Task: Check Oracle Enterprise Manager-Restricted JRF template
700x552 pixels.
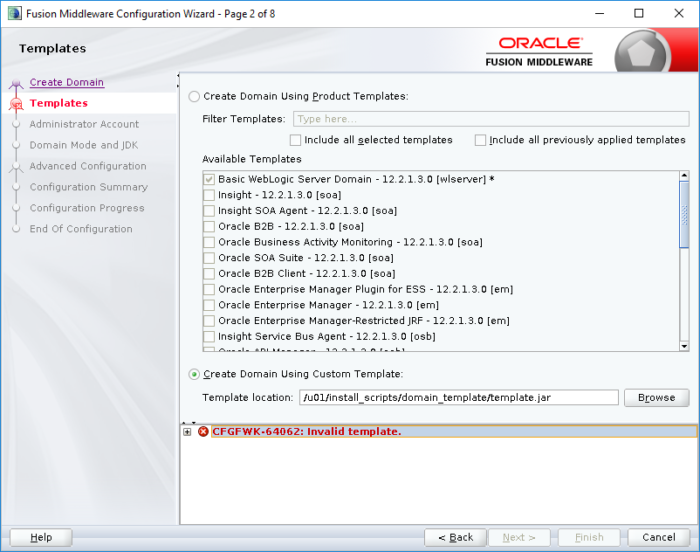Action: [x=208, y=321]
